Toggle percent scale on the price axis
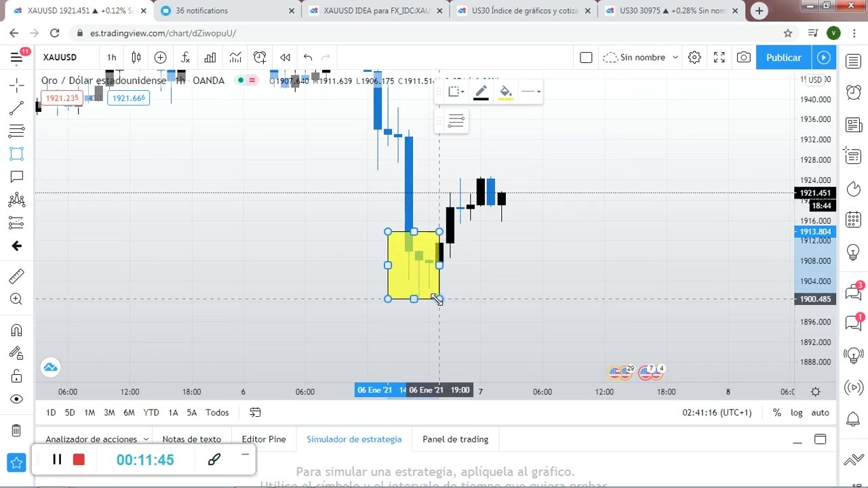Image resolution: width=868 pixels, height=488 pixels. 776,412
